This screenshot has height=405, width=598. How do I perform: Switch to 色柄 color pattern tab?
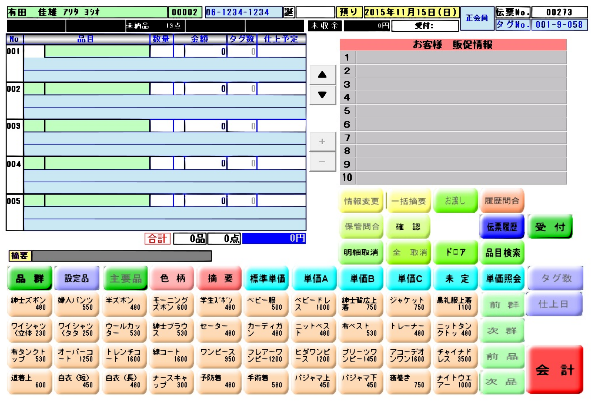[172, 278]
